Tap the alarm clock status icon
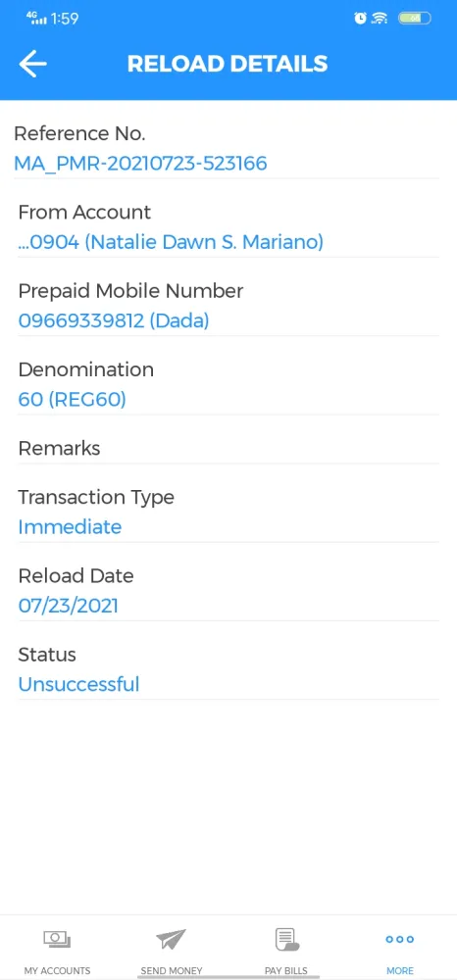 pyautogui.click(x=360, y=18)
